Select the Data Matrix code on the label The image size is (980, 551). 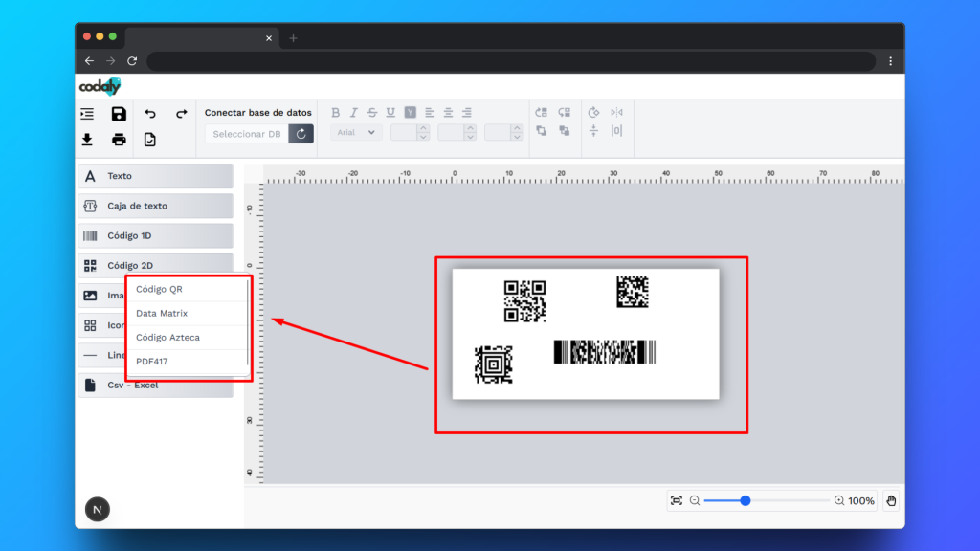(x=633, y=292)
